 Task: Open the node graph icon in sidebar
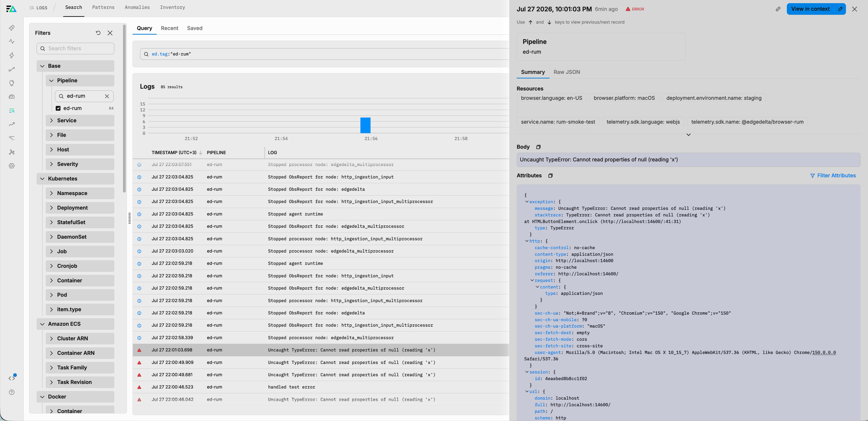12,152
